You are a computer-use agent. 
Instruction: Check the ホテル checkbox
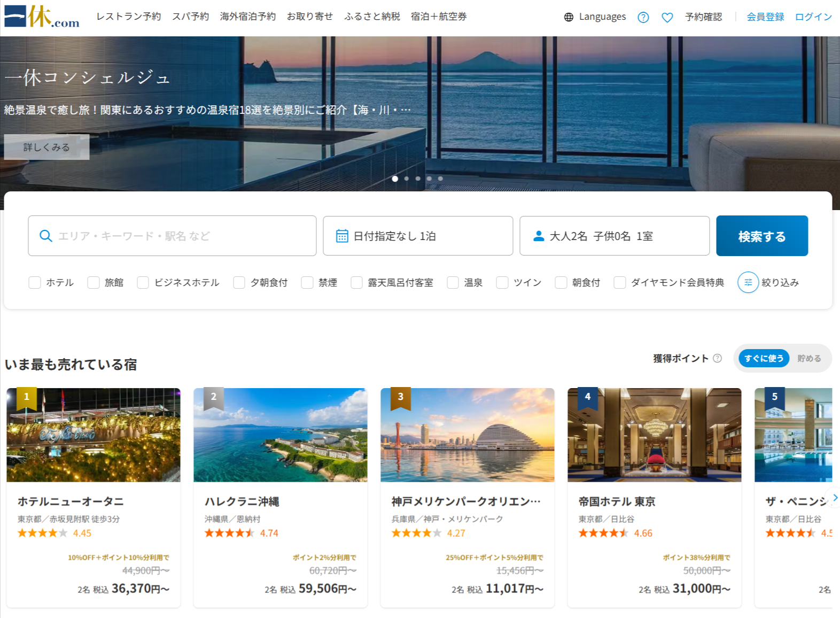click(35, 282)
